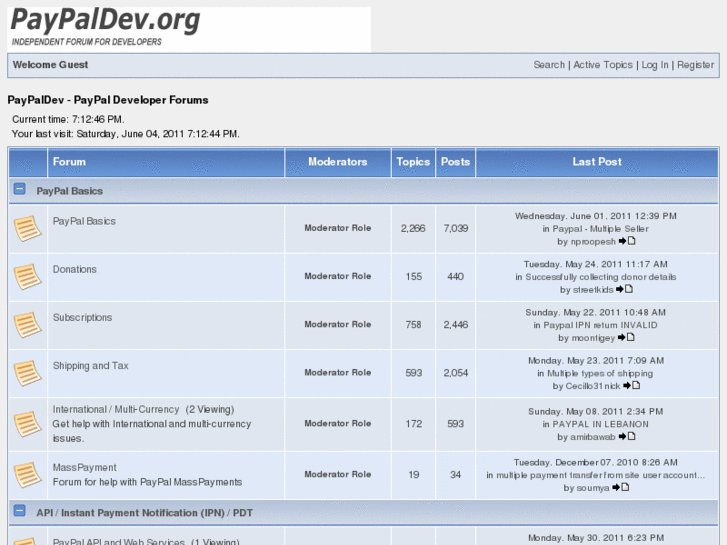The height and width of the screenshot is (545, 727).
Task: View profile of user soumya
Action: 593,488
